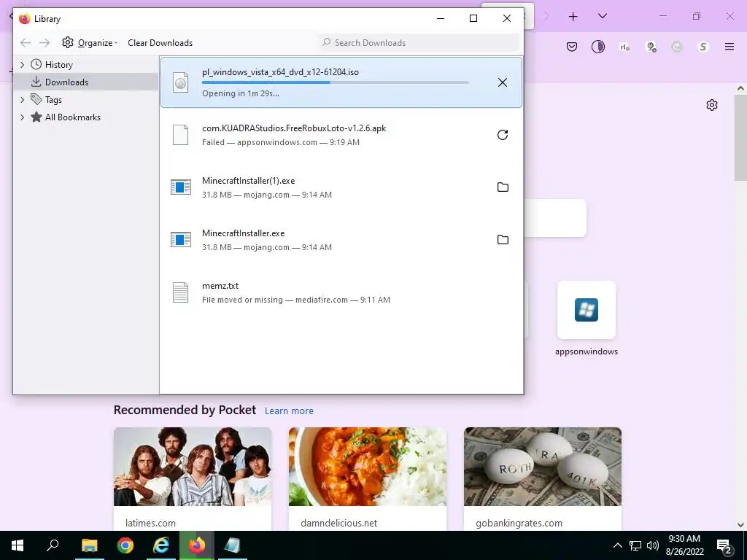Click the iso download progress bar

coord(336,82)
